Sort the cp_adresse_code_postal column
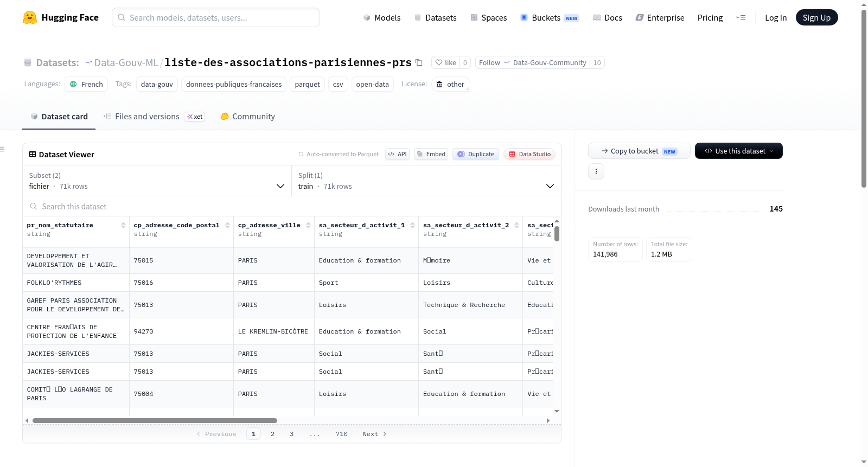868x467 pixels. (227, 225)
